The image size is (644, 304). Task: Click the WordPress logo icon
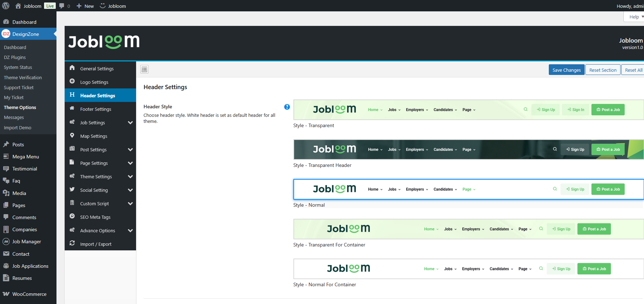point(6,6)
